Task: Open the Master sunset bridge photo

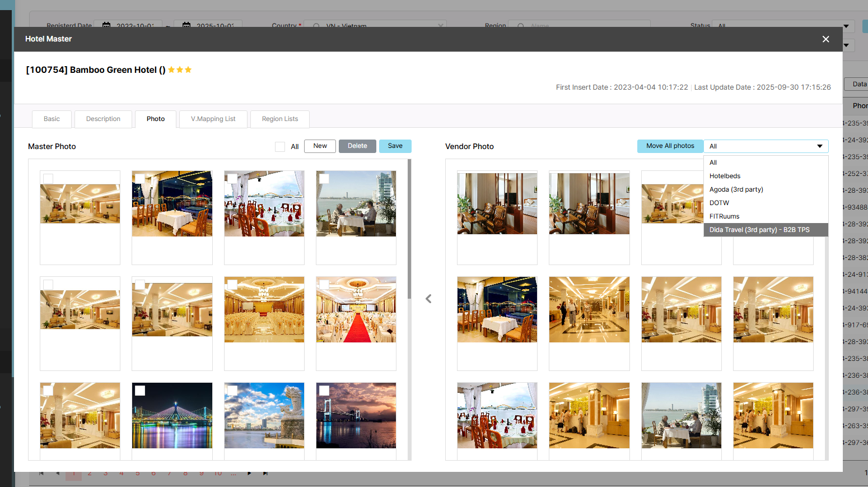Action: (x=356, y=416)
